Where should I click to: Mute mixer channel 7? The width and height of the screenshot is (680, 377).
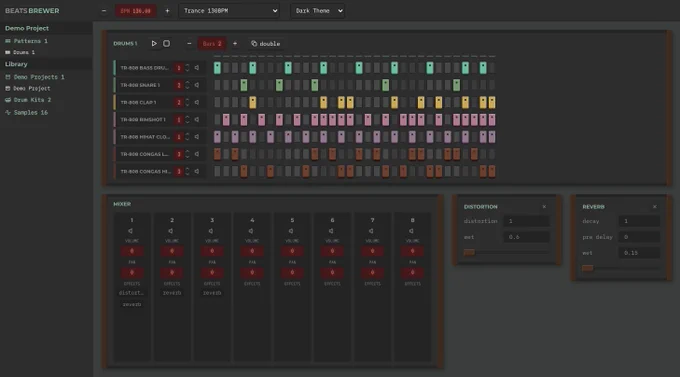point(371,231)
